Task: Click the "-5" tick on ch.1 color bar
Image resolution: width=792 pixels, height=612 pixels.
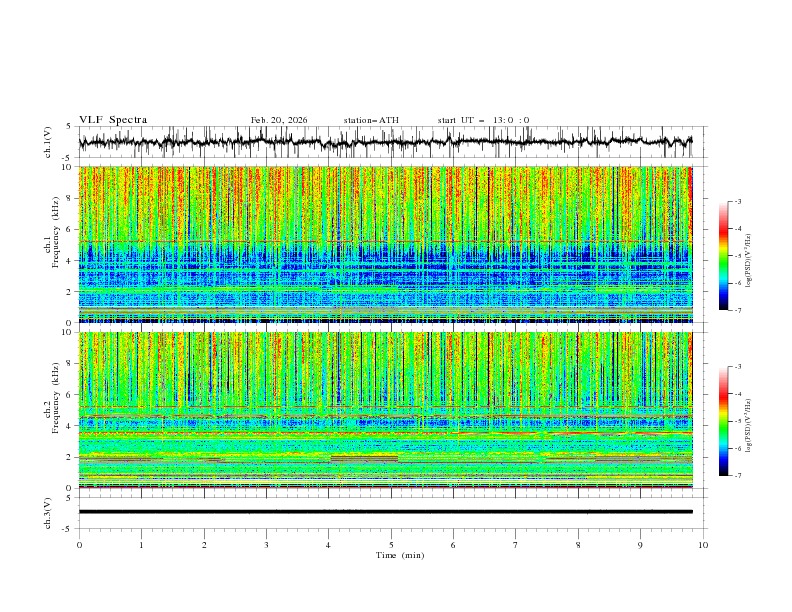Action: [x=737, y=256]
